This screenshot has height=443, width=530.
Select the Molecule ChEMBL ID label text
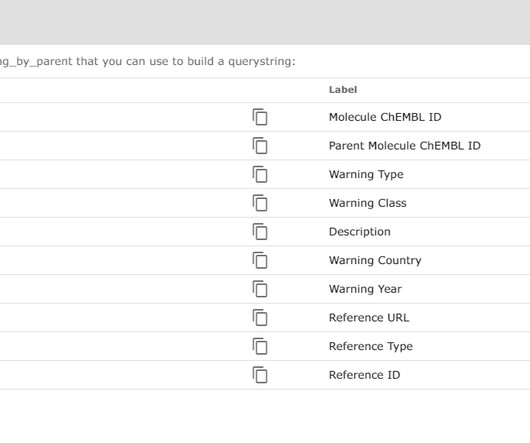[385, 117]
